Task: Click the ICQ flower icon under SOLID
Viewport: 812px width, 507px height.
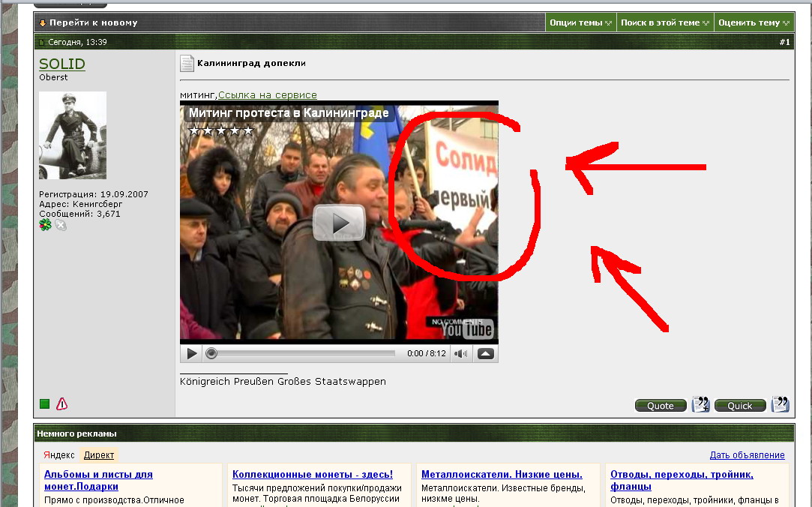Action: 46,225
